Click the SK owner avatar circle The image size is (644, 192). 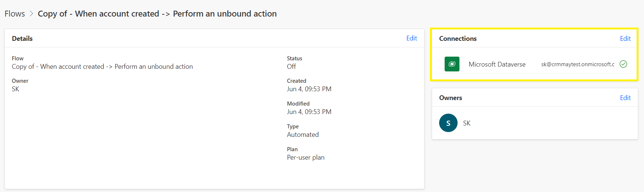[448, 123]
